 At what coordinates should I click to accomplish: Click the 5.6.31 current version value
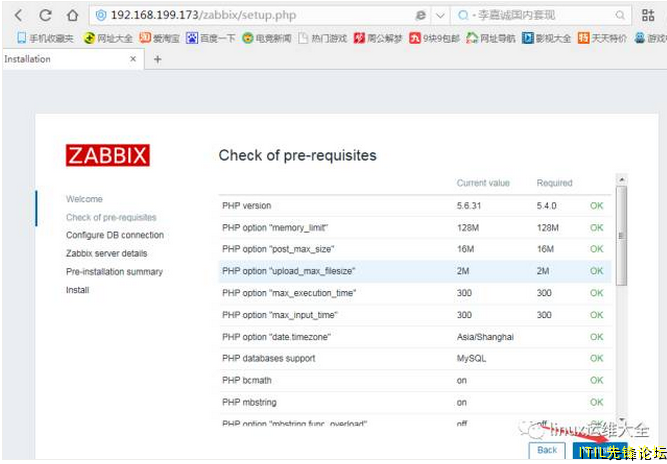[469, 206]
